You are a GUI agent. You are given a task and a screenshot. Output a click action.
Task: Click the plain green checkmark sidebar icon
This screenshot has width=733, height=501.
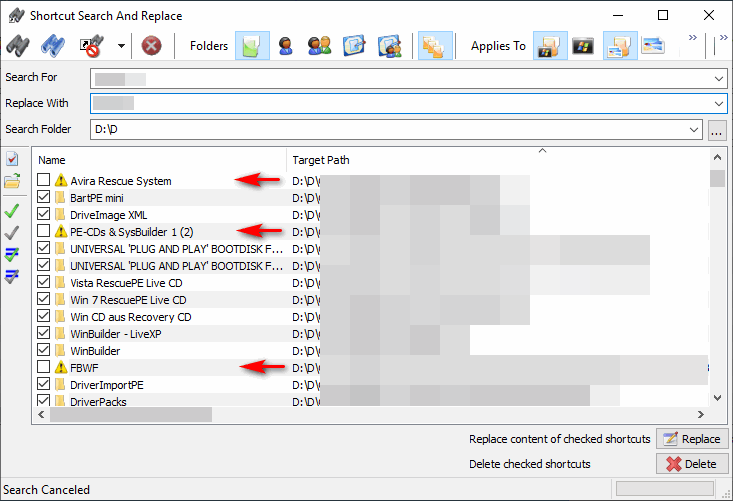tap(12, 211)
